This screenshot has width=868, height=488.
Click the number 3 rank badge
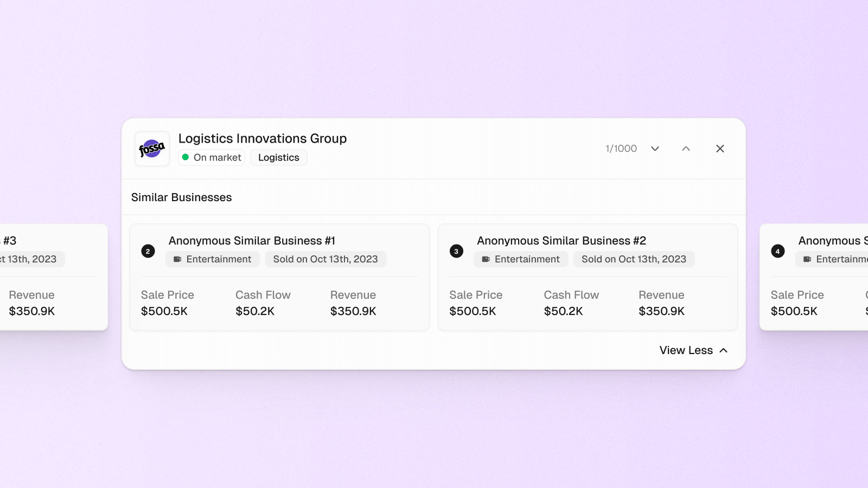click(x=456, y=251)
